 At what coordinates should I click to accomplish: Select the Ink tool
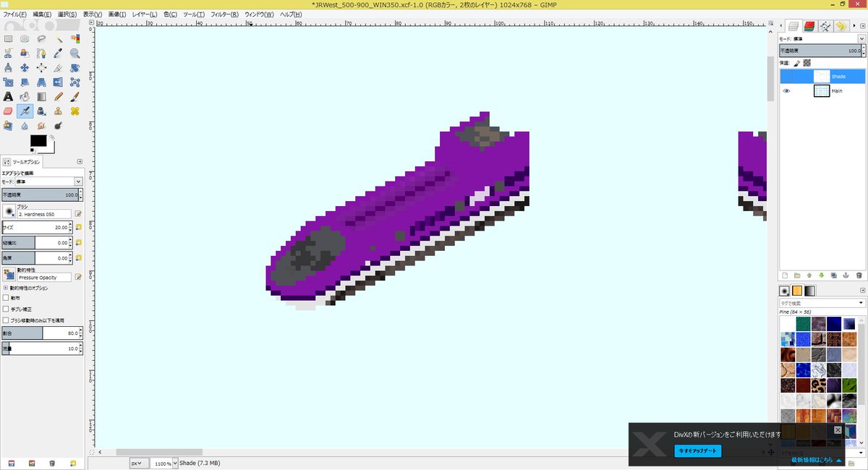pyautogui.click(x=41, y=111)
